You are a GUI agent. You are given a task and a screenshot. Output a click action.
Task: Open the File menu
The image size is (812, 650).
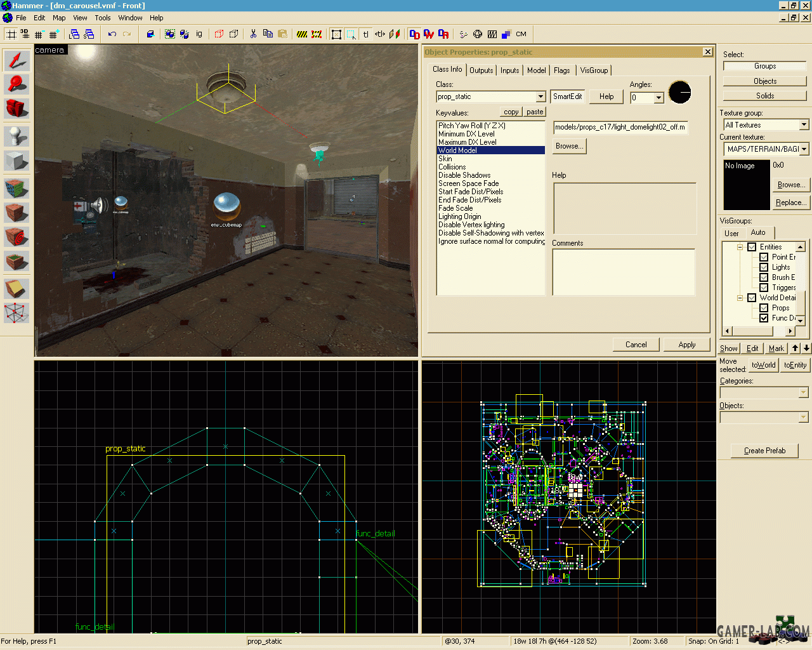(21, 18)
